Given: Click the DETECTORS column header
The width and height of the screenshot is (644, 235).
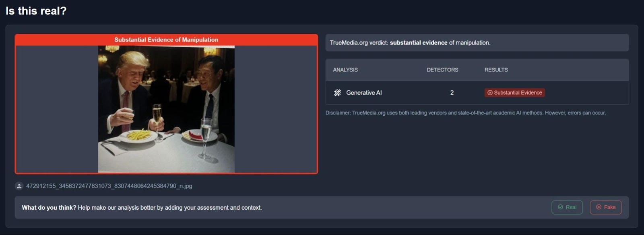Looking at the screenshot, I should [x=442, y=70].
